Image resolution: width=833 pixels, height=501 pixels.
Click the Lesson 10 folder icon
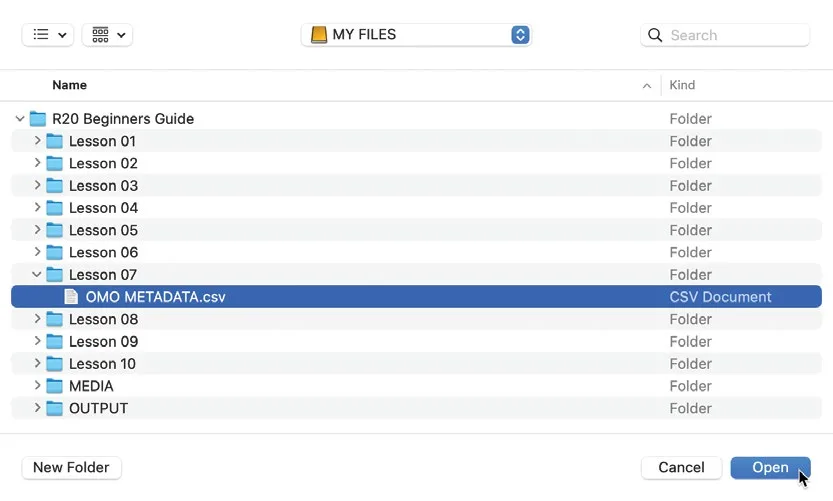click(54, 363)
